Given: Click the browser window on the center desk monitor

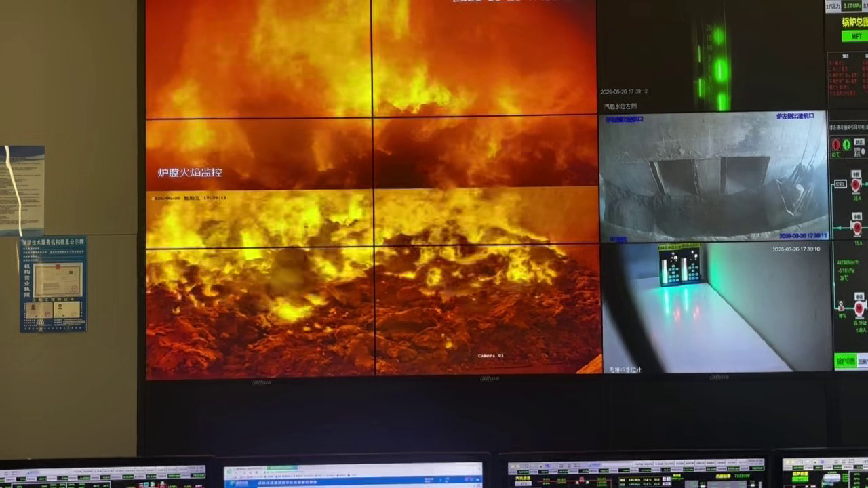Looking at the screenshot, I should coord(353,475).
